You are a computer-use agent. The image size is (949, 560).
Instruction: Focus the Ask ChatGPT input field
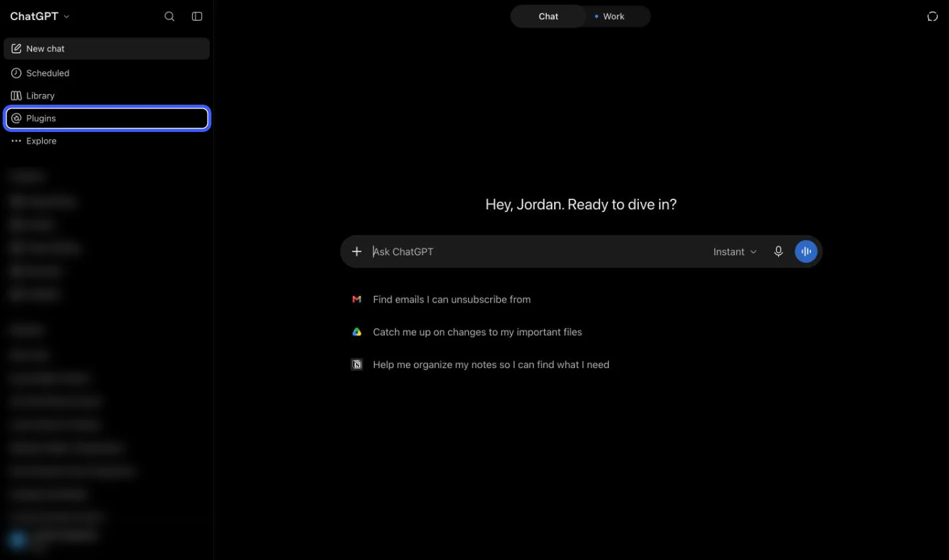coord(536,251)
